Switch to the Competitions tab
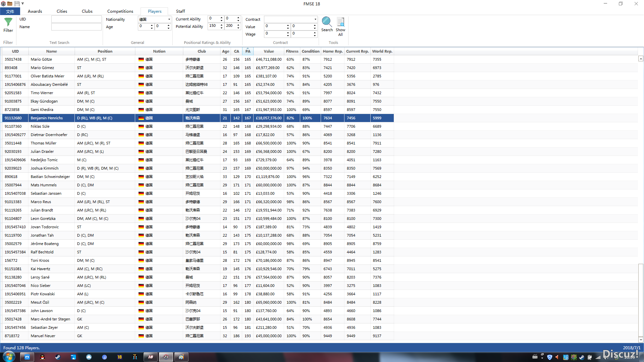The width and height of the screenshot is (644, 362). (x=120, y=11)
